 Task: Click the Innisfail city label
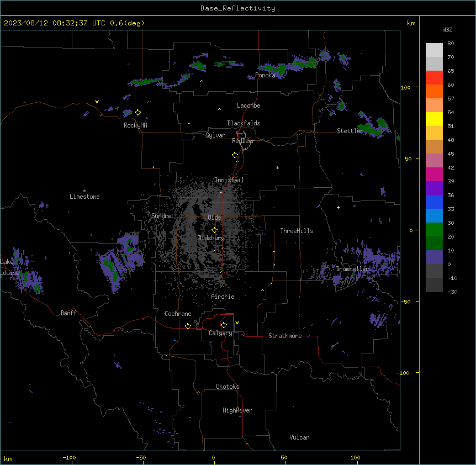pyautogui.click(x=229, y=180)
